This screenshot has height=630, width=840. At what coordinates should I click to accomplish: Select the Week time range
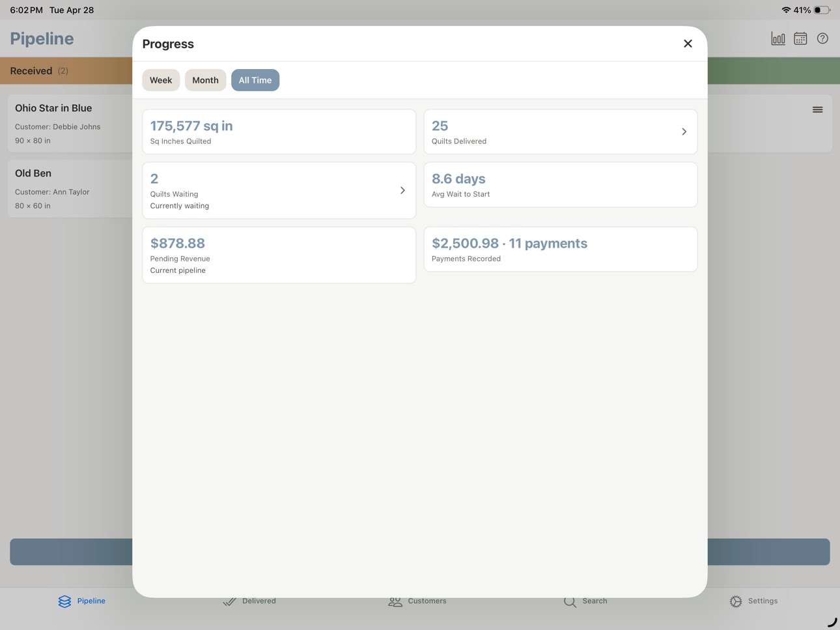coord(161,80)
